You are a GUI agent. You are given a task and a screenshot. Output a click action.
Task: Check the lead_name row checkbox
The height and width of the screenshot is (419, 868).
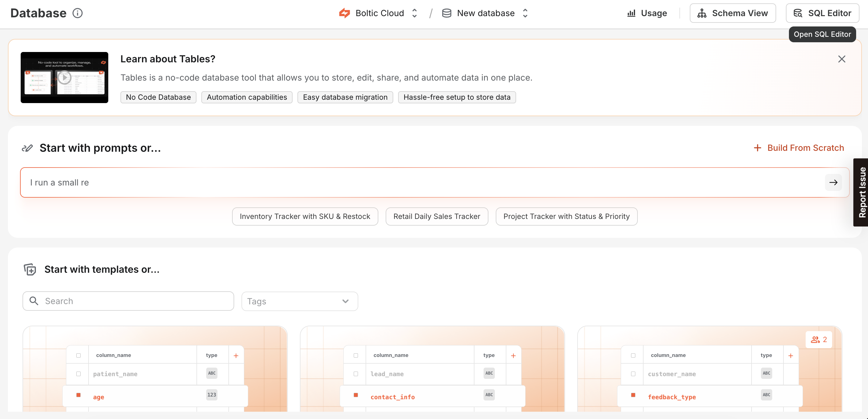356,373
